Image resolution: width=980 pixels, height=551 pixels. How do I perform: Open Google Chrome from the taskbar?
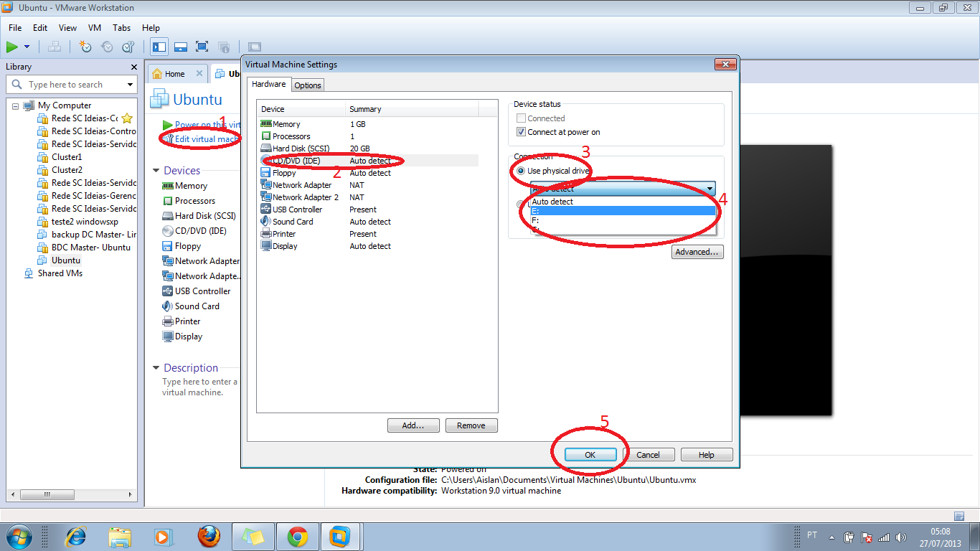click(298, 537)
